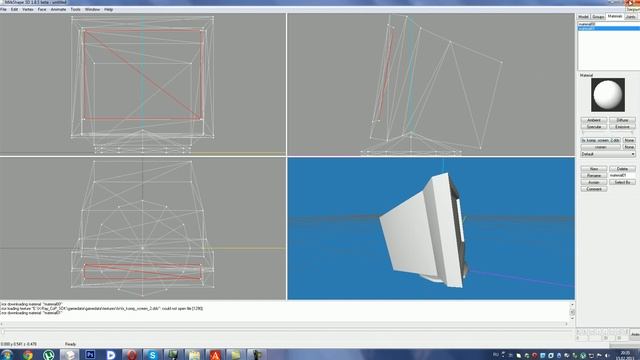Clear alpha map with second None button
Viewport: 640px width, 360px height.
[x=629, y=147]
